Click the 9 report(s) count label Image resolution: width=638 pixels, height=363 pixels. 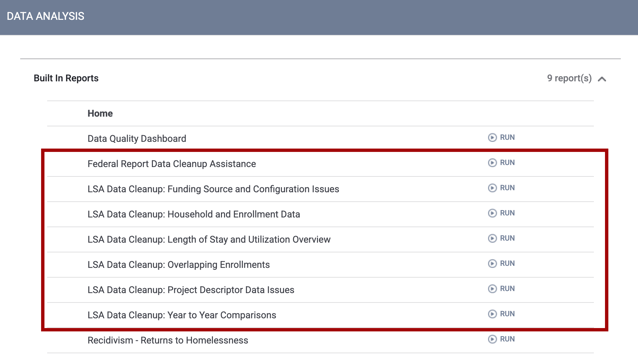coord(569,78)
